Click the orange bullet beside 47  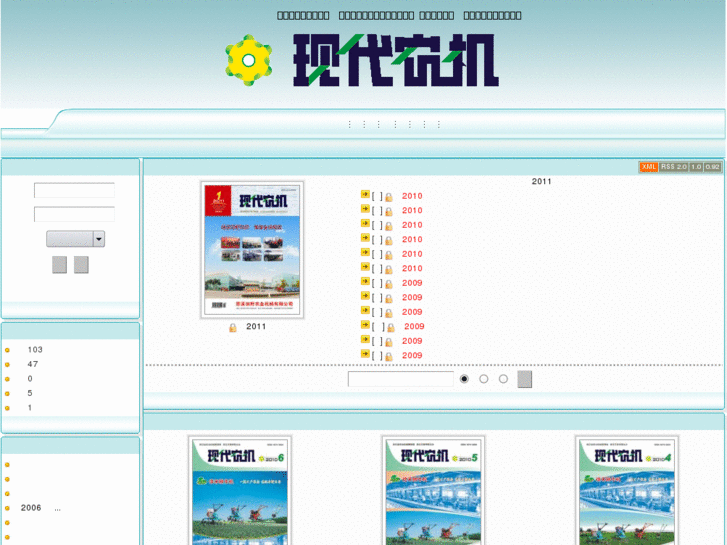[x=7, y=365]
